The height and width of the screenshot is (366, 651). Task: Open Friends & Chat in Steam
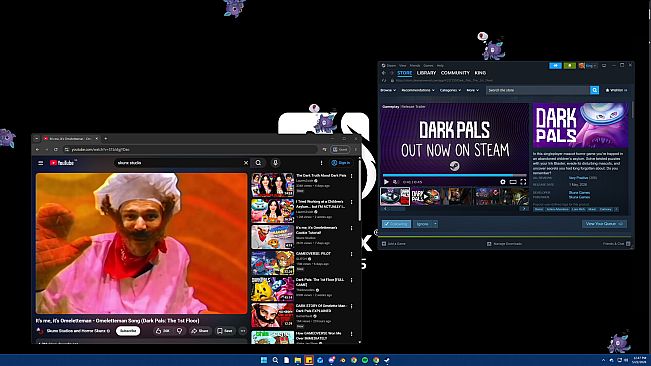[x=616, y=244]
